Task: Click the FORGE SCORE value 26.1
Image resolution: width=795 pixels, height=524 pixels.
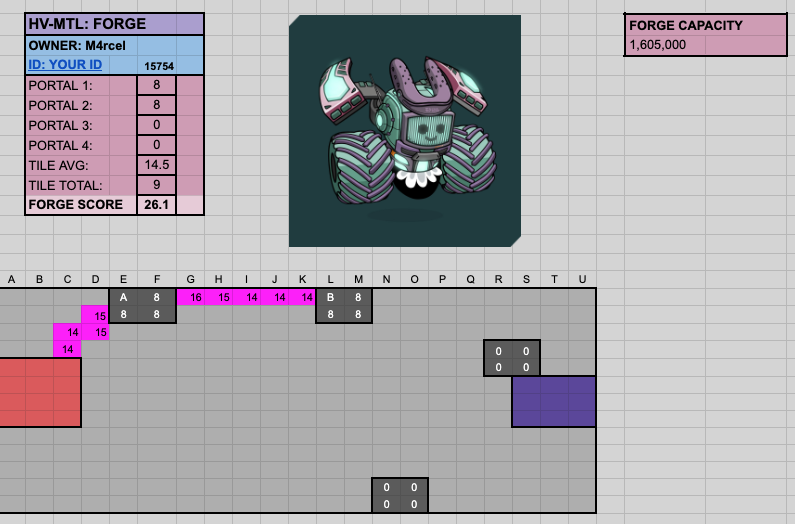Action: coord(157,204)
